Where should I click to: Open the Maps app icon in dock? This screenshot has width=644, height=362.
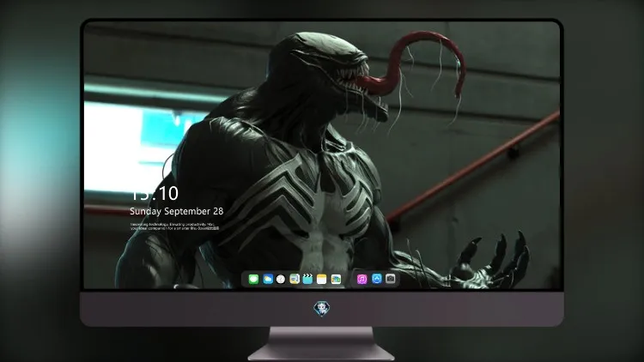295,279
